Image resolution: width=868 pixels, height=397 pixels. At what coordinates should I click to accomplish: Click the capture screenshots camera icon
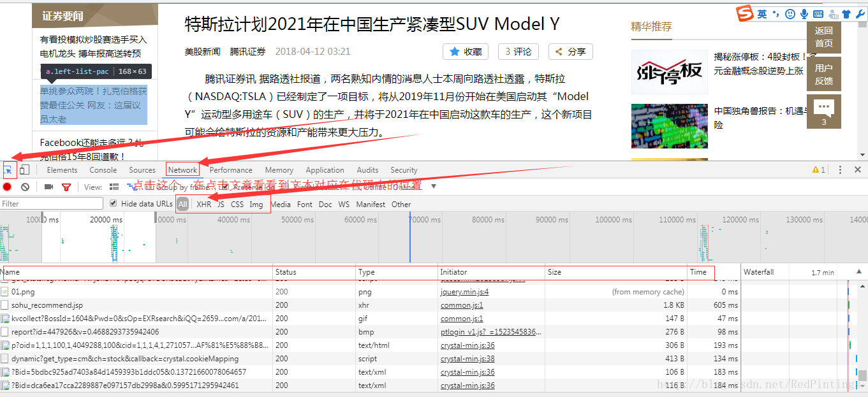pyautogui.click(x=48, y=187)
